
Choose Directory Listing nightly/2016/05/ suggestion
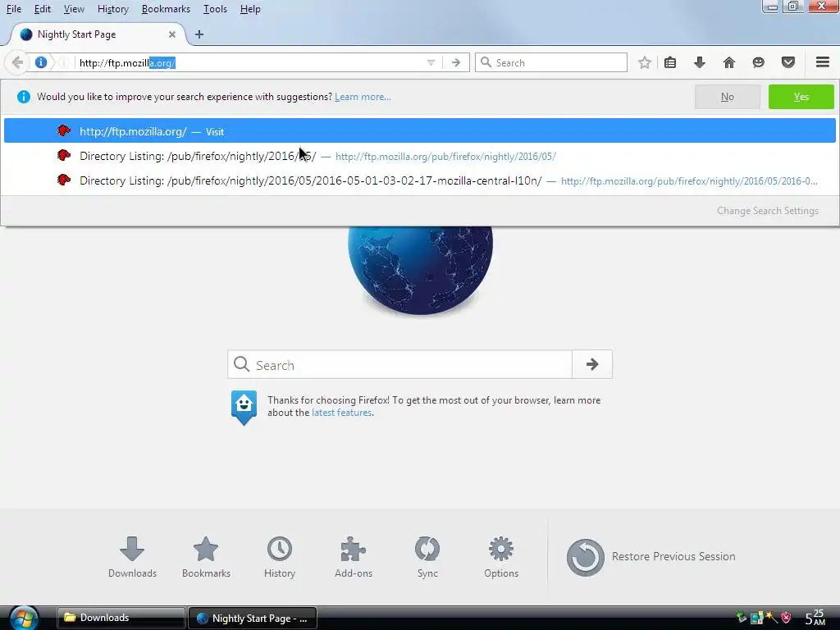419,156
